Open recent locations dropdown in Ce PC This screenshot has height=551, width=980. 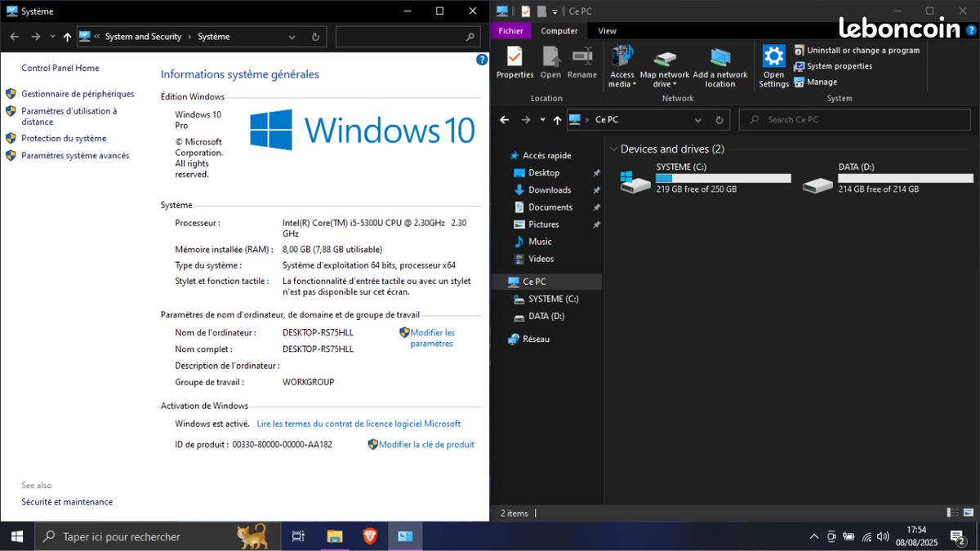[542, 120]
